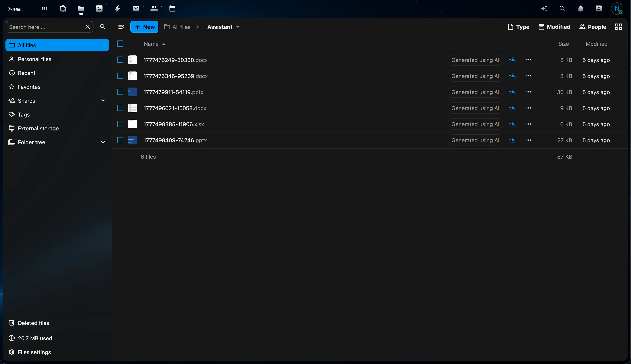Open Deleted files
The height and width of the screenshot is (364, 631).
pyautogui.click(x=57, y=323)
